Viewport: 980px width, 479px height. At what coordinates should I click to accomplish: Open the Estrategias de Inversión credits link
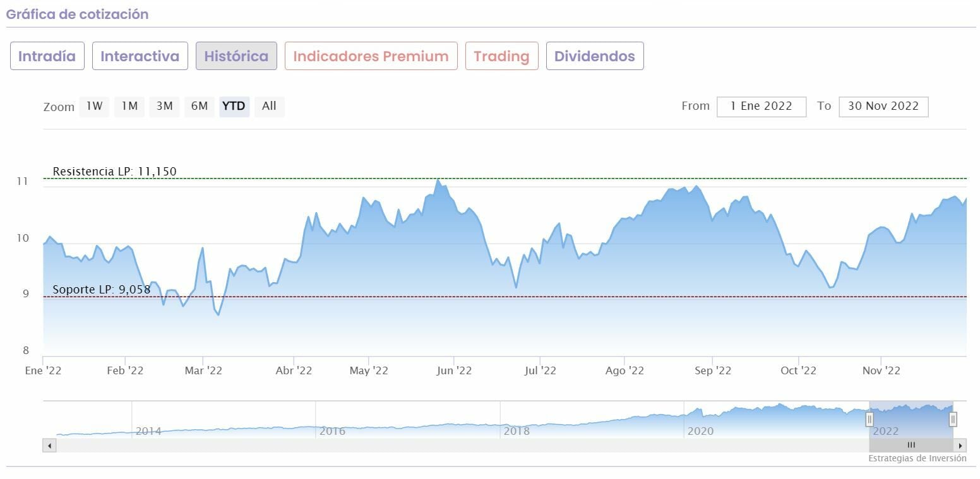point(917,459)
